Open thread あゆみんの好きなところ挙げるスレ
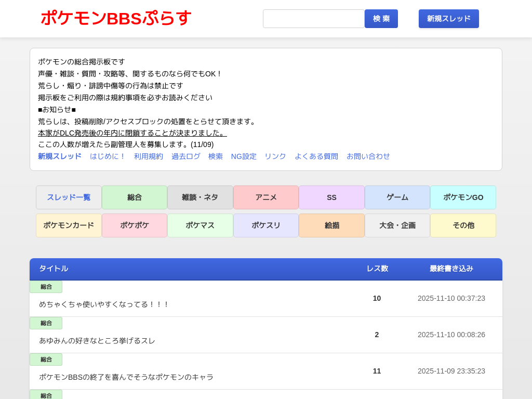The height and width of the screenshot is (399, 532). 97,341
